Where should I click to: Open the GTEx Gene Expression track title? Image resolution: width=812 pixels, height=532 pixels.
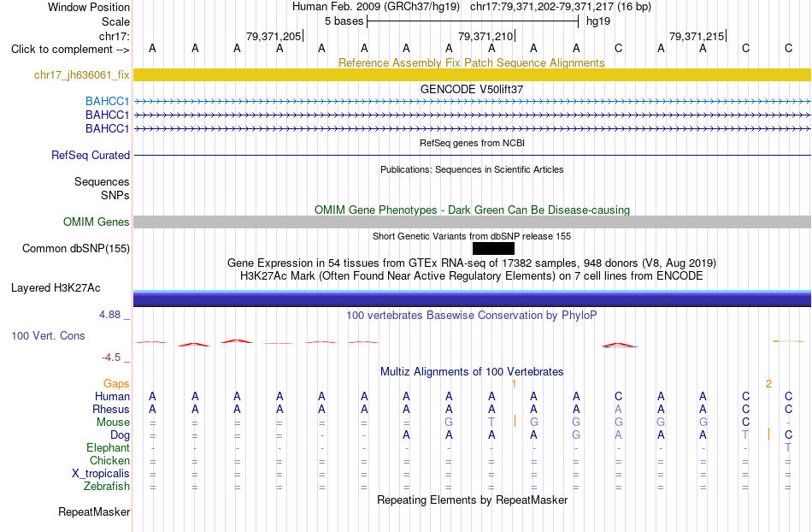coord(472,263)
